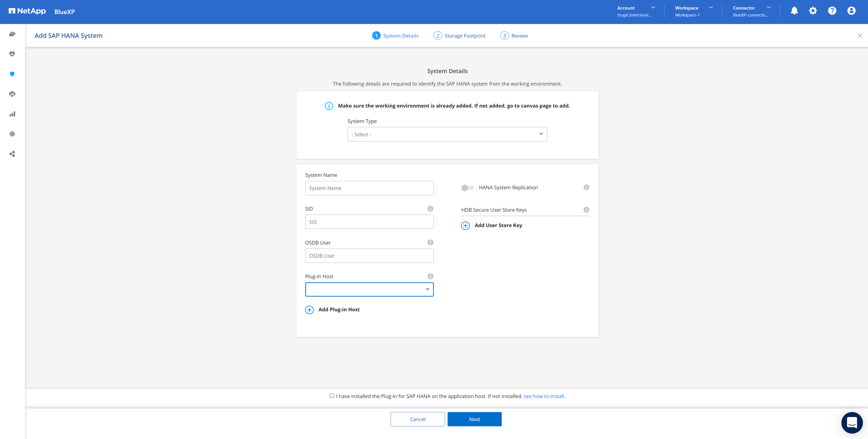
Task: Click the Health heart icon in sidebar
Action: point(12,54)
